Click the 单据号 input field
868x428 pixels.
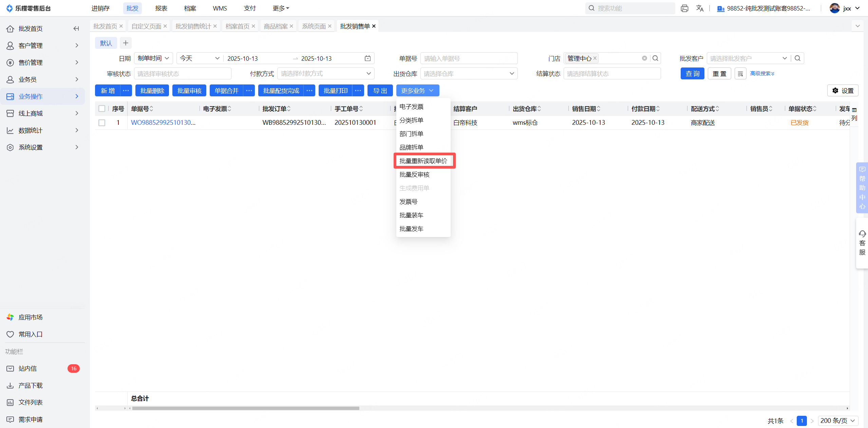pyautogui.click(x=469, y=58)
